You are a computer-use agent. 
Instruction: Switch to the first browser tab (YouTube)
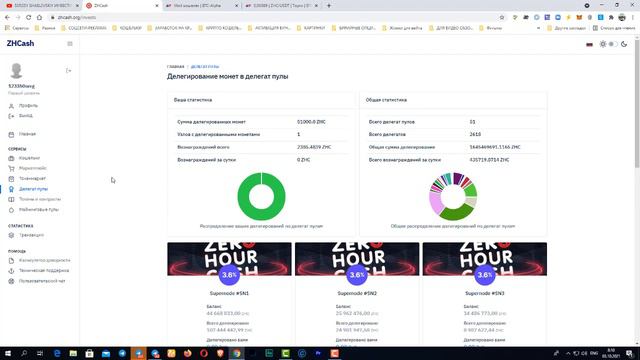[41, 6]
